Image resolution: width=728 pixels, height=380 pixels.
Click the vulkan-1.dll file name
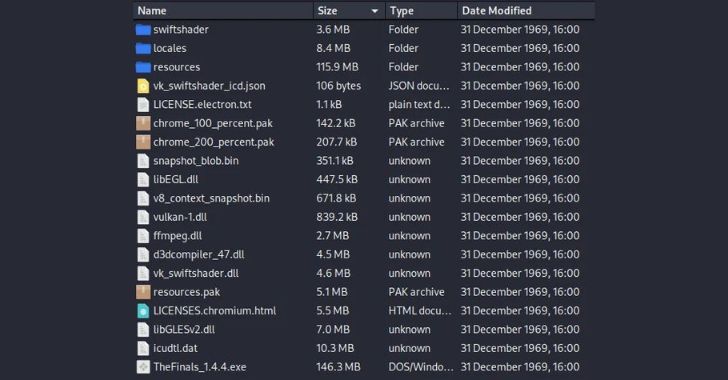(x=180, y=217)
